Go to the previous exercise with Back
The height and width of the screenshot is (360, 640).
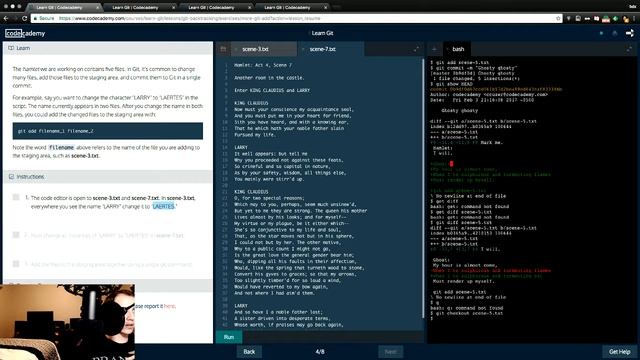[249, 352]
